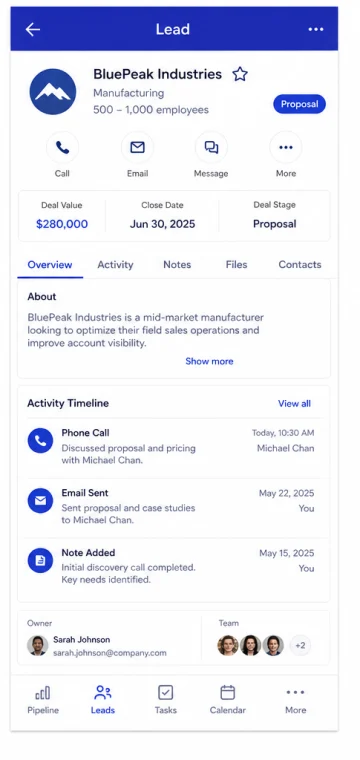The height and width of the screenshot is (760, 360).
Task: Tap the $280,000 deal value
Action: 62,224
